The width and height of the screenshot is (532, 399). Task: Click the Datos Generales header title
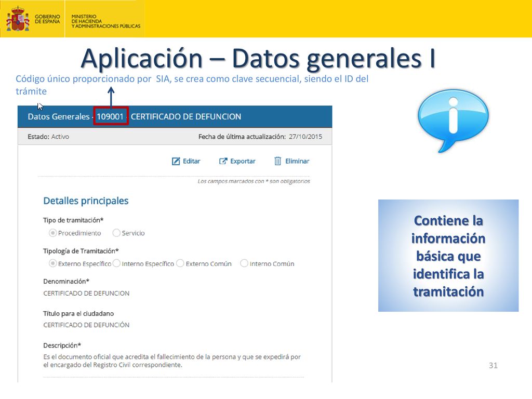pyautogui.click(x=58, y=116)
